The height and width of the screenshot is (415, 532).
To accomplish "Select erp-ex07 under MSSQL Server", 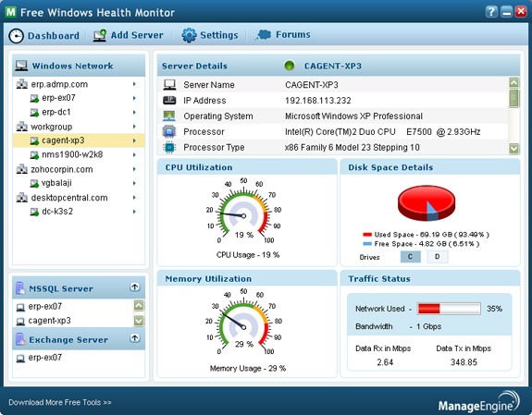I will click(44, 307).
